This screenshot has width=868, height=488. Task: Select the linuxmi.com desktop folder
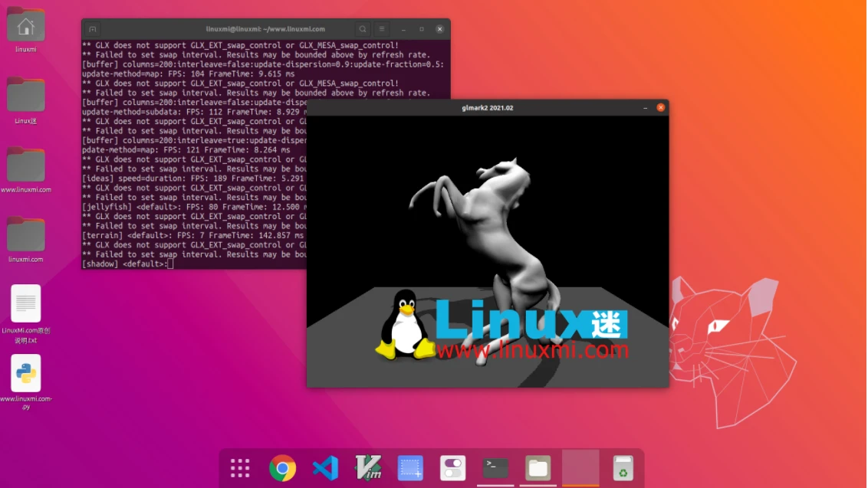coord(25,240)
